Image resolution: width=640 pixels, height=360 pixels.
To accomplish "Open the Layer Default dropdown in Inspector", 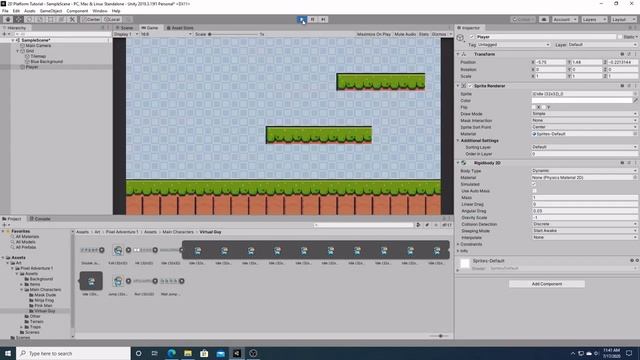I will pos(602,44).
